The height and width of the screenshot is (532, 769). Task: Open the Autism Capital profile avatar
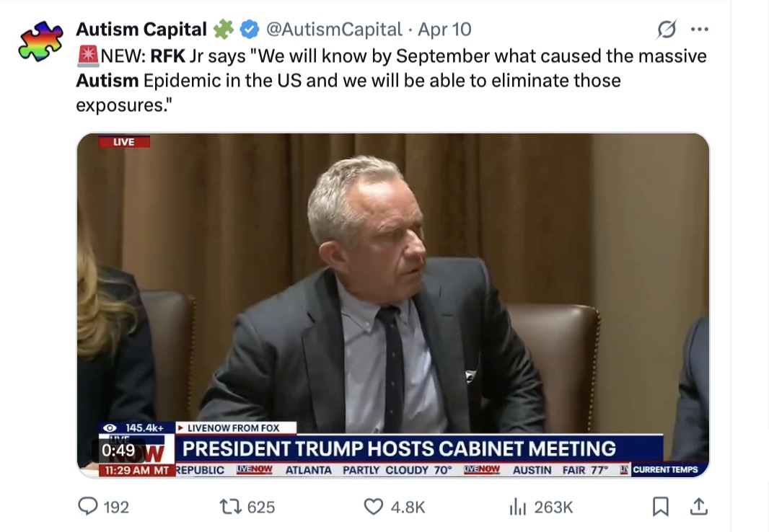[40, 42]
